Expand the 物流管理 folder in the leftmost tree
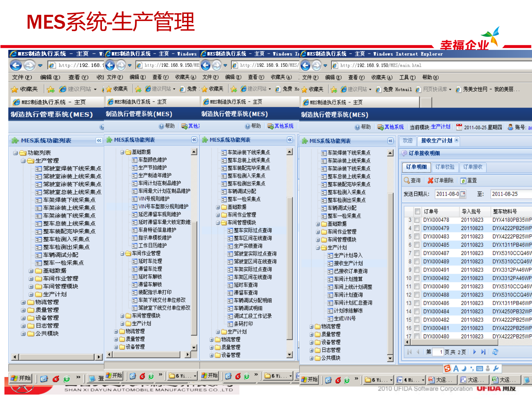Screen dimensions: 532x399 (23, 302)
